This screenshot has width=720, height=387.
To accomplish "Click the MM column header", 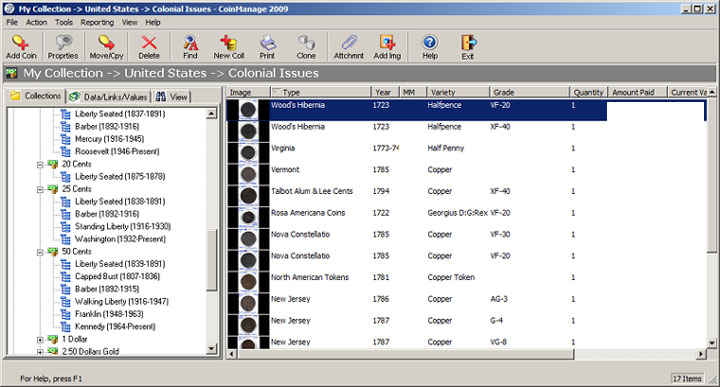I will pos(413,92).
